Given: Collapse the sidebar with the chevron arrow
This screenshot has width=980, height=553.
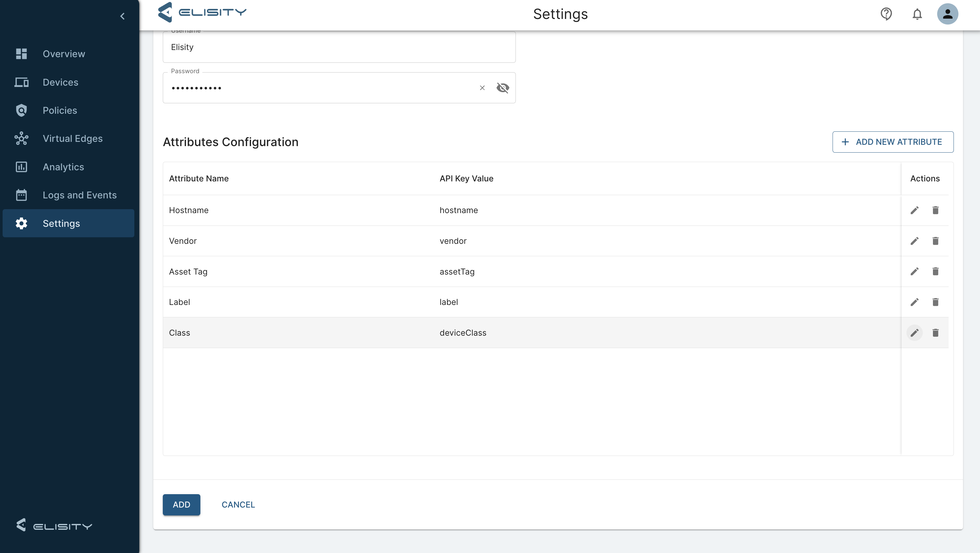Looking at the screenshot, I should pos(123,16).
